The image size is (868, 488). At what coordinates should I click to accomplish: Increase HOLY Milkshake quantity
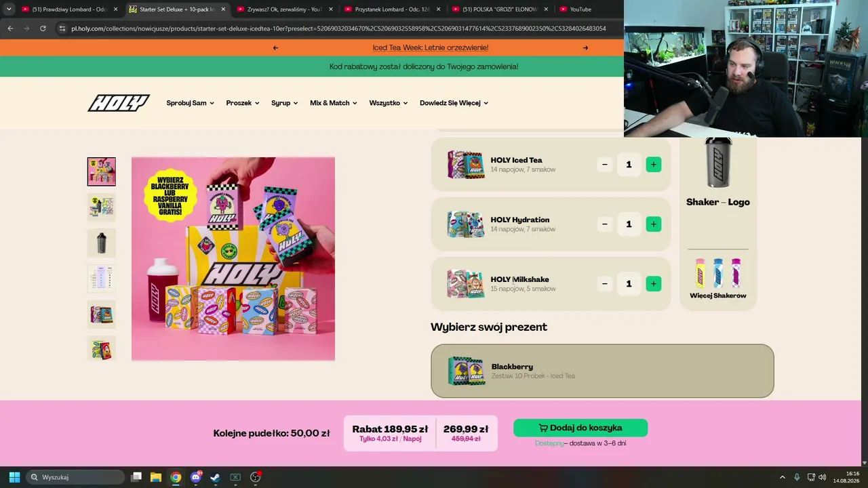point(653,284)
